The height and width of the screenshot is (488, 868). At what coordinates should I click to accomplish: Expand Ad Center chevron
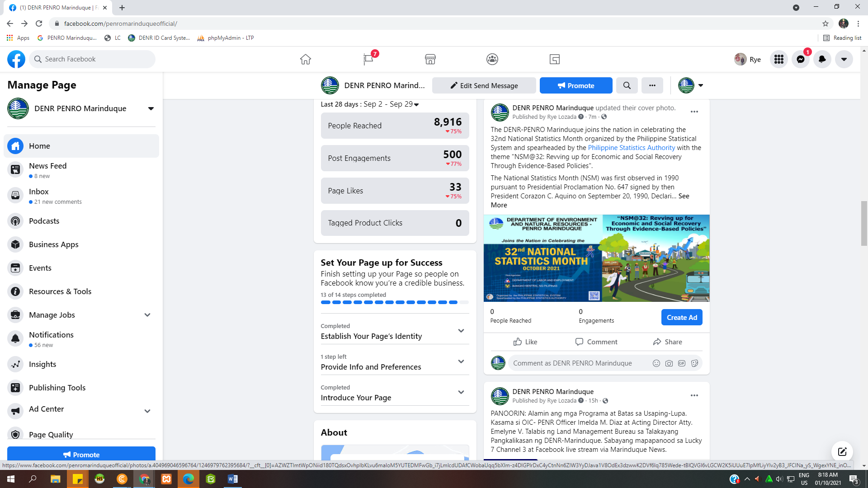point(147,411)
